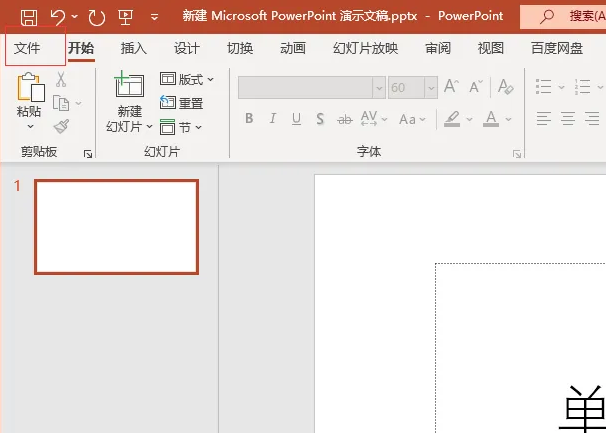
Task: Increase font size with A^ icon
Action: click(451, 86)
